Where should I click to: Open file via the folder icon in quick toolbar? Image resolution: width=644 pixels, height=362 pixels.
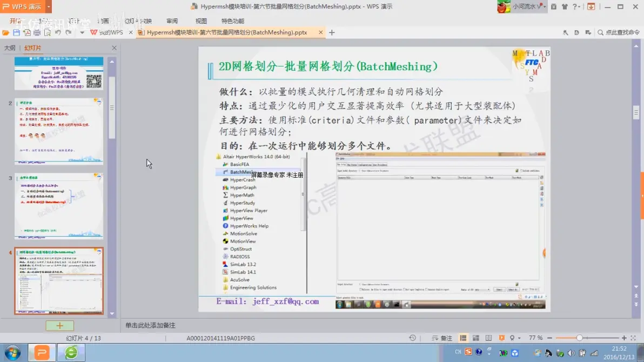(x=6, y=32)
